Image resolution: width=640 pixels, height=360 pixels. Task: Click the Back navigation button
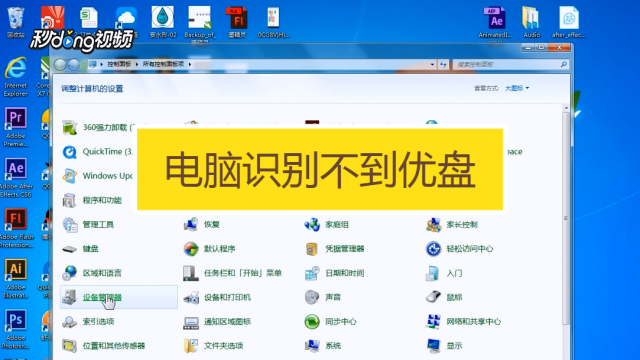[x=60, y=64]
